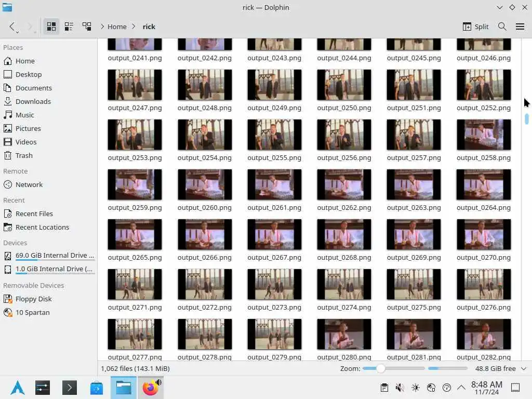
Task: Open network globe tray icon
Action: click(431, 388)
